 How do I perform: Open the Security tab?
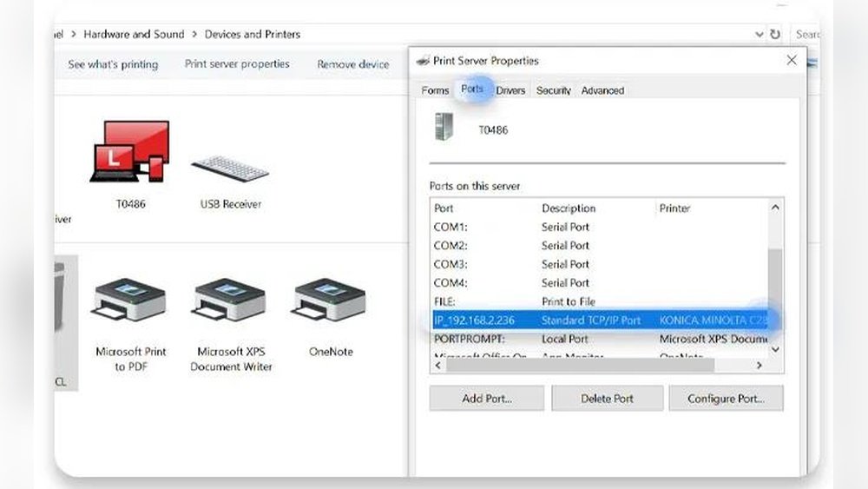[553, 90]
